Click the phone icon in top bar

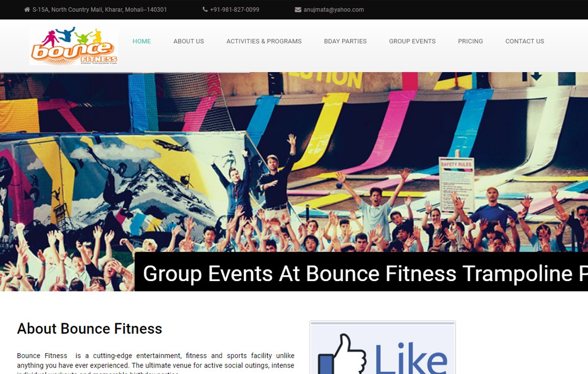point(205,10)
